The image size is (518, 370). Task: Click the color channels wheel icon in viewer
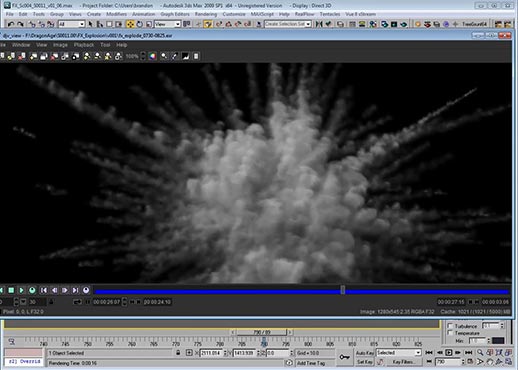(x=152, y=56)
